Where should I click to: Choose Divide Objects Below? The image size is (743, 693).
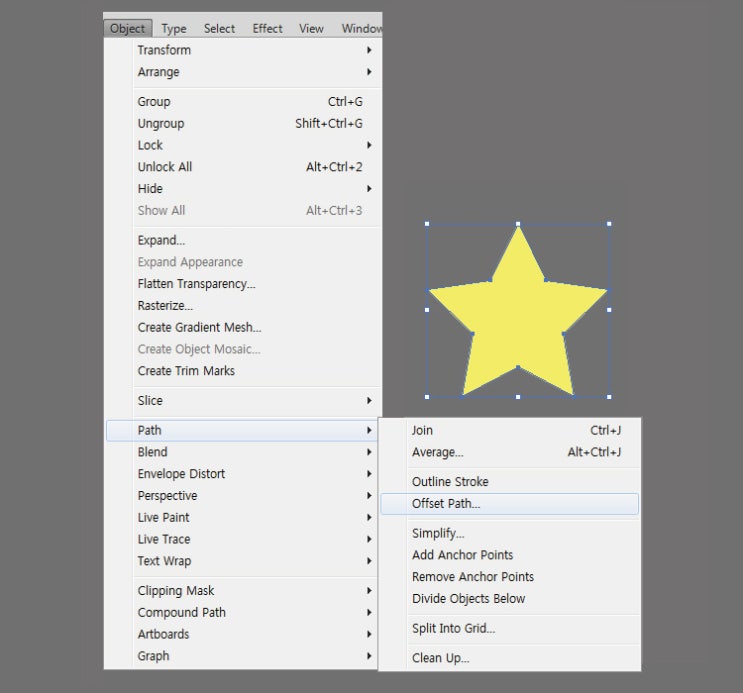[x=509, y=599]
